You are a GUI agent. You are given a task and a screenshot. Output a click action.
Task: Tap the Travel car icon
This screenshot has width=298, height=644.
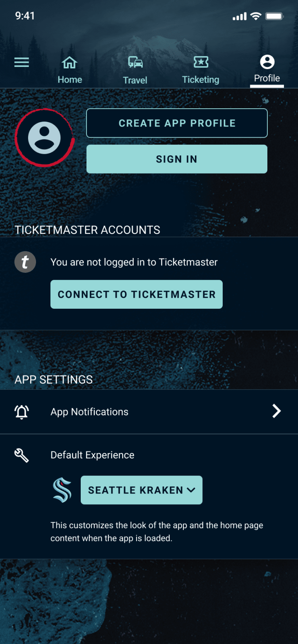[135, 62]
